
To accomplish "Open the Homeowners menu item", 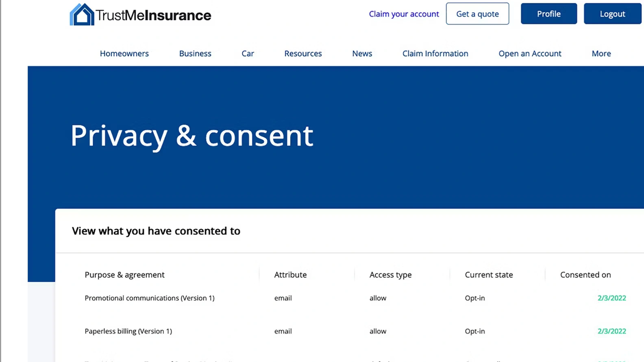I will [x=124, y=54].
